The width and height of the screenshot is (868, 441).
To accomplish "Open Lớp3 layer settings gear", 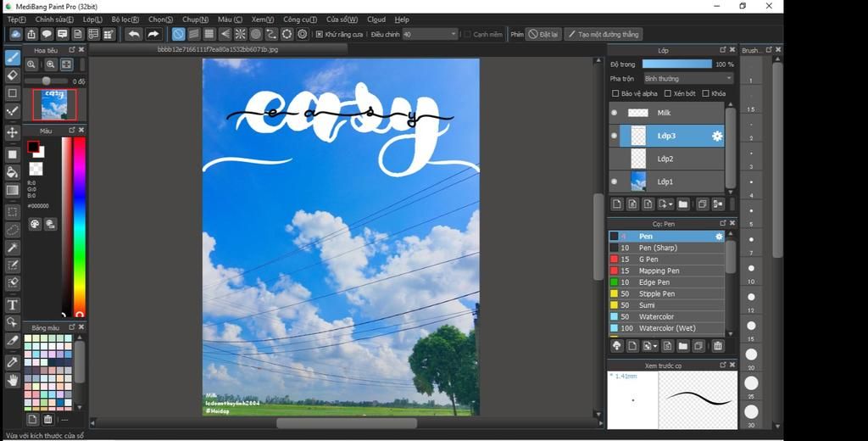I will 717,136.
